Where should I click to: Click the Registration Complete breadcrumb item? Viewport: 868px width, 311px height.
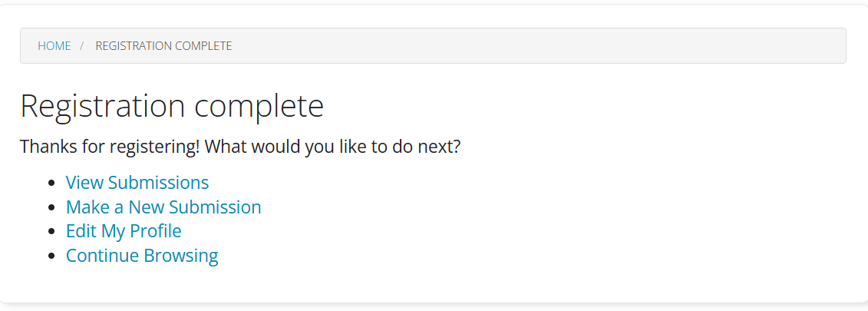(x=163, y=46)
